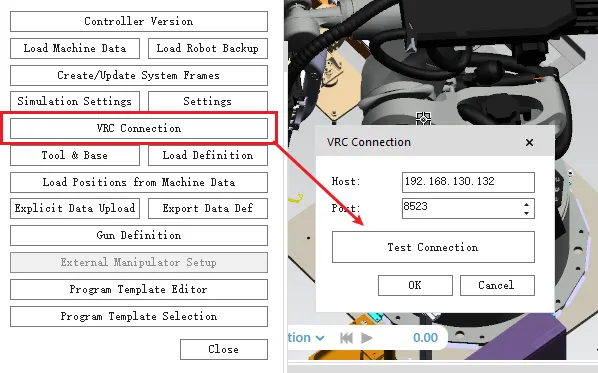Close the robot setup panel
The height and width of the screenshot is (373, 598).
(224, 349)
